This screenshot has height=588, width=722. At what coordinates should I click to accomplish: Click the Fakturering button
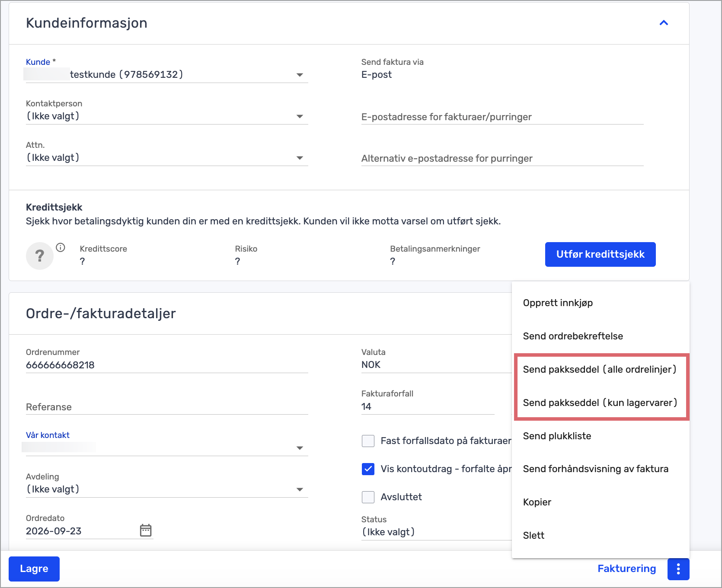pos(626,569)
